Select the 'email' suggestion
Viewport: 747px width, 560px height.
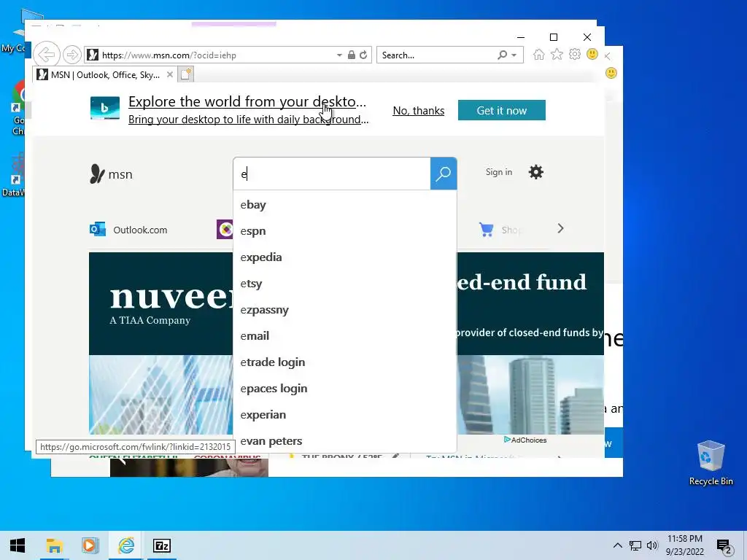(345, 335)
